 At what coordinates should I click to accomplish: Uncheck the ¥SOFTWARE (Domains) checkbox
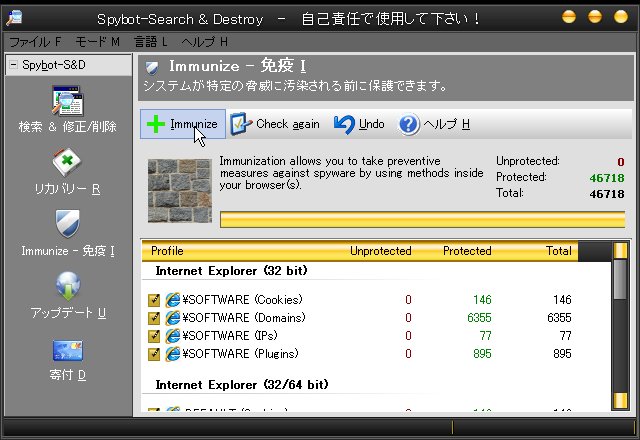[154, 318]
